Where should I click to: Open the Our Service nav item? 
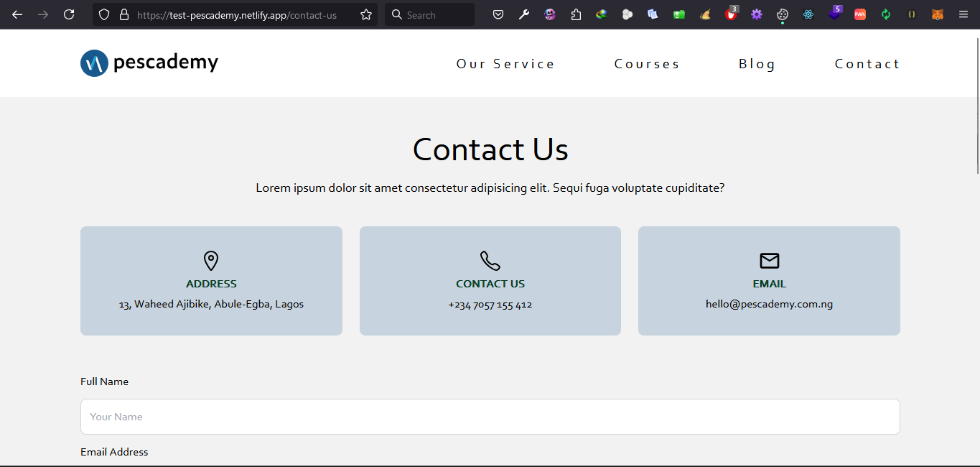(505, 64)
